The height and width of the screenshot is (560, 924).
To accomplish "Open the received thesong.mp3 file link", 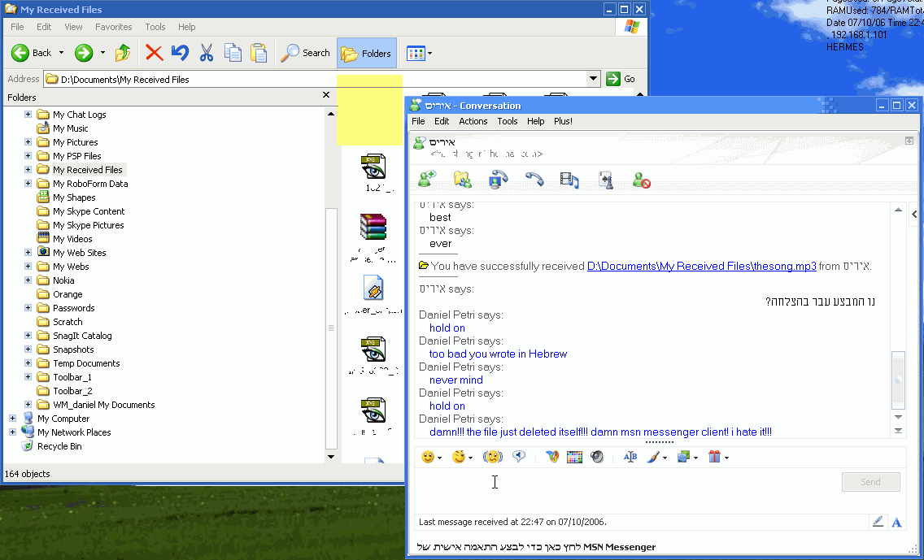I will [702, 266].
